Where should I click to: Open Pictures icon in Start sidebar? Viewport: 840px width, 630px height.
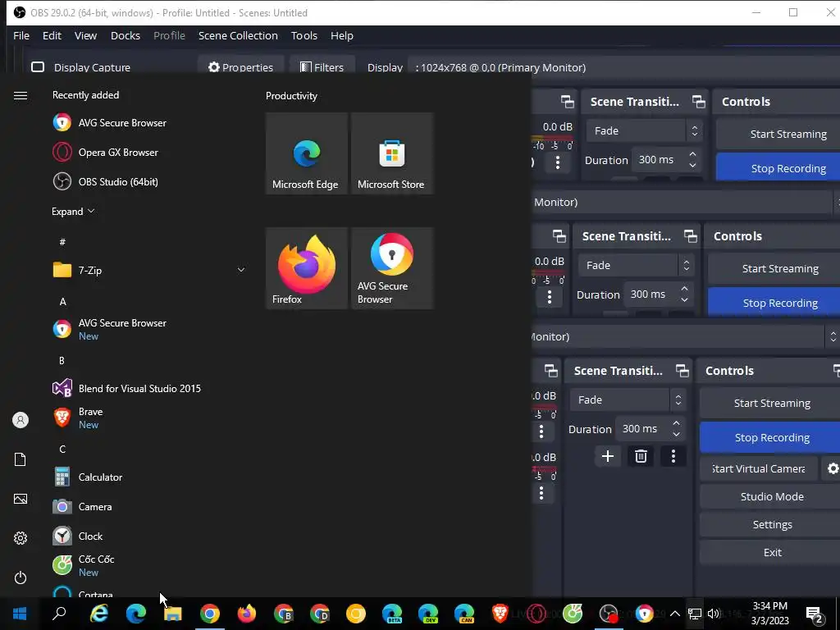[x=21, y=499]
